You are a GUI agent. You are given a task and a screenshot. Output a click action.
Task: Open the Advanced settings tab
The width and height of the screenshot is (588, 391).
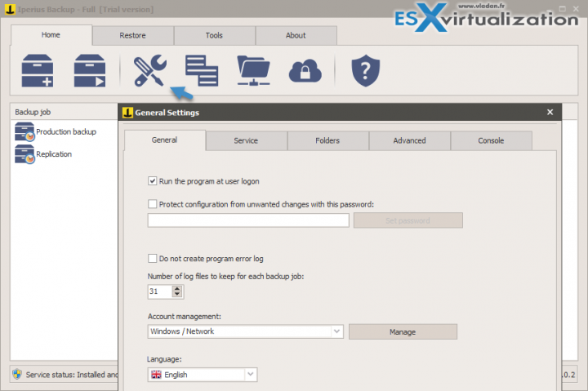[409, 140]
